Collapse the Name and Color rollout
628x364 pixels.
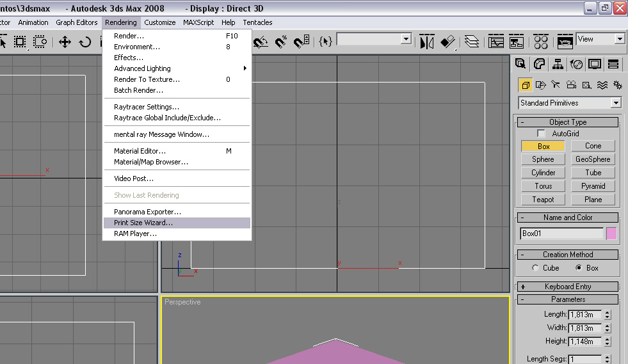click(x=568, y=218)
